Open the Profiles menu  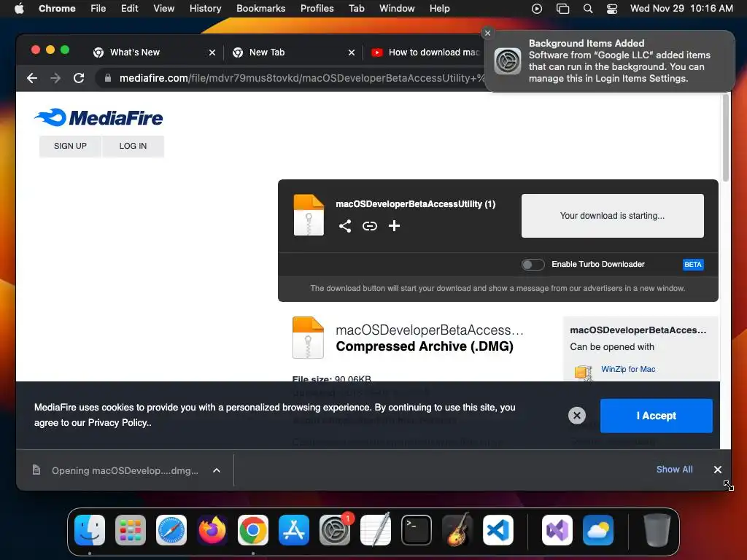coord(317,9)
